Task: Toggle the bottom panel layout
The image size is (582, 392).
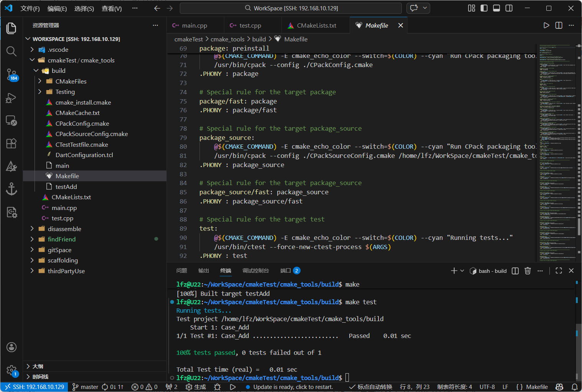Action: [x=497, y=8]
